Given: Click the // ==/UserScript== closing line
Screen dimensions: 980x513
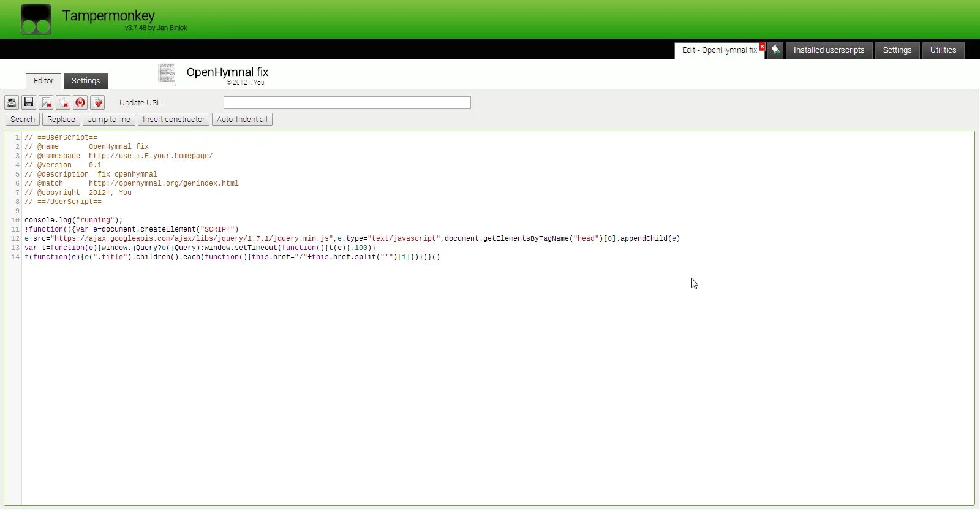Looking at the screenshot, I should [63, 202].
